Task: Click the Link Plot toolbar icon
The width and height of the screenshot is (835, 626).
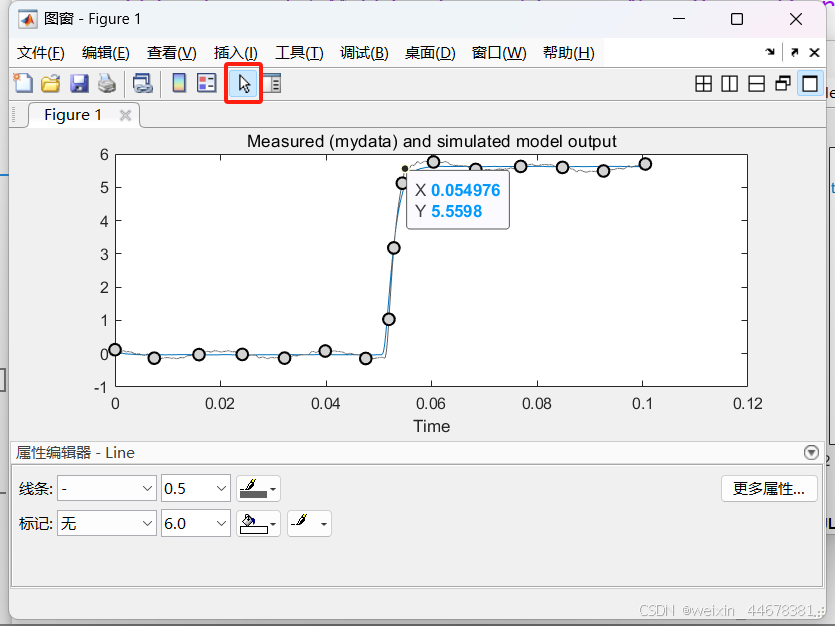Action: pos(143,84)
